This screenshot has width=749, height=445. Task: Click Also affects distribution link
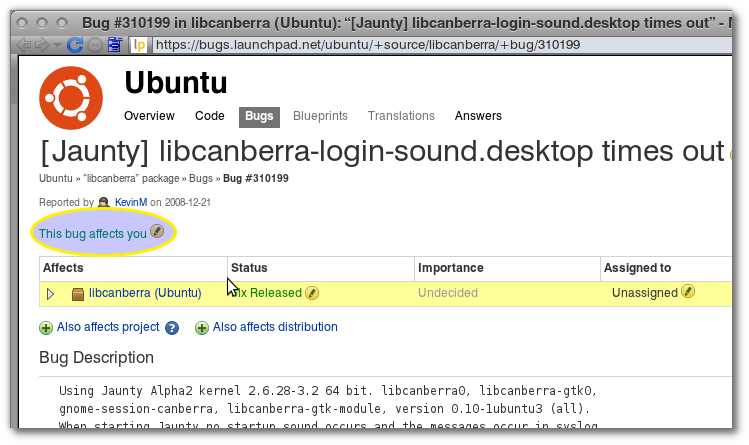click(x=275, y=327)
